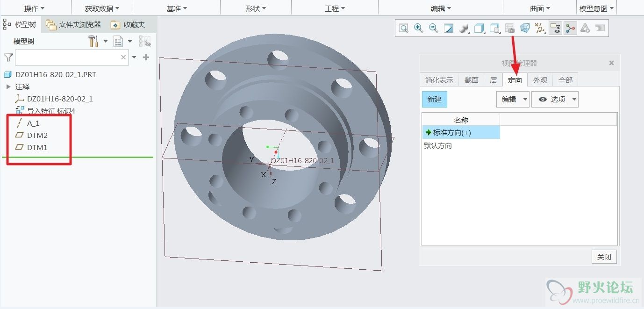644x309 pixels.
Task: Switch to the 简化表示 tab
Action: point(439,80)
